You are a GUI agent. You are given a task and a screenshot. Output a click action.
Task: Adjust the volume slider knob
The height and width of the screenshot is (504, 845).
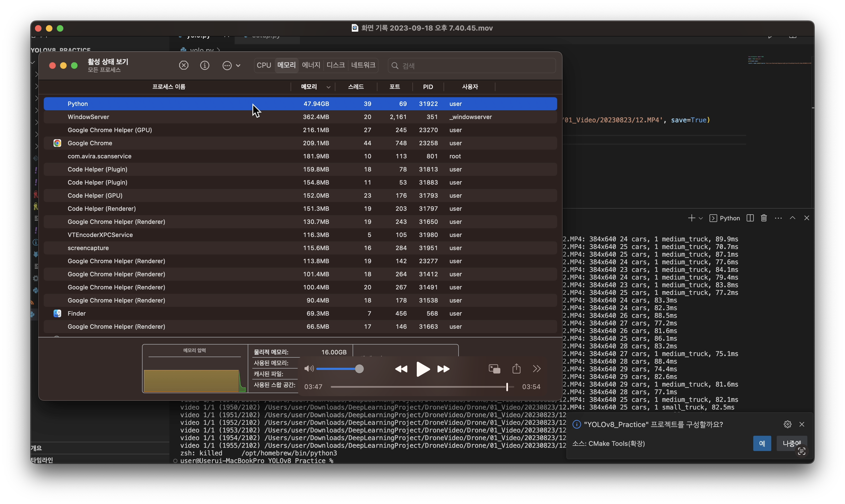pos(359,369)
